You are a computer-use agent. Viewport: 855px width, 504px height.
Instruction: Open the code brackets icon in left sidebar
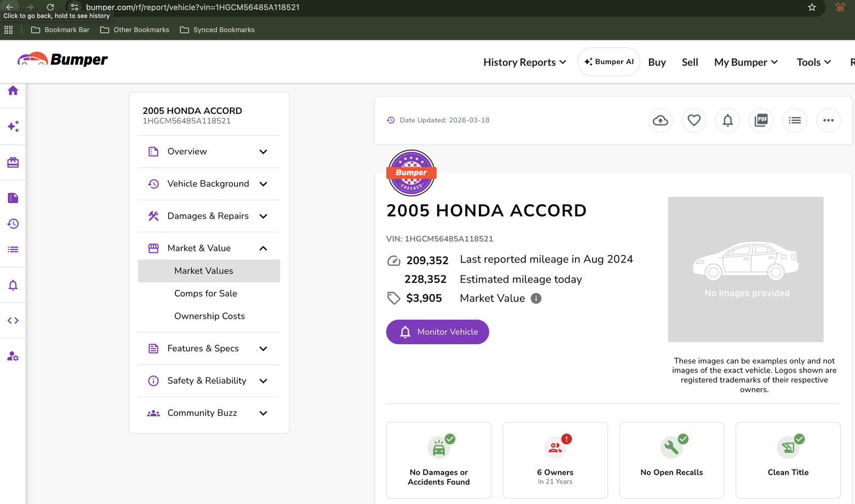[13, 321]
